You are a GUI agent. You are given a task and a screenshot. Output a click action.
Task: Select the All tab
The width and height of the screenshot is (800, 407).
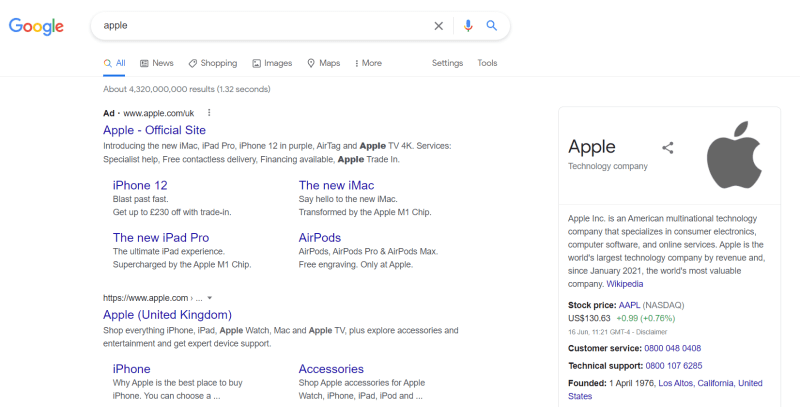[x=114, y=63]
